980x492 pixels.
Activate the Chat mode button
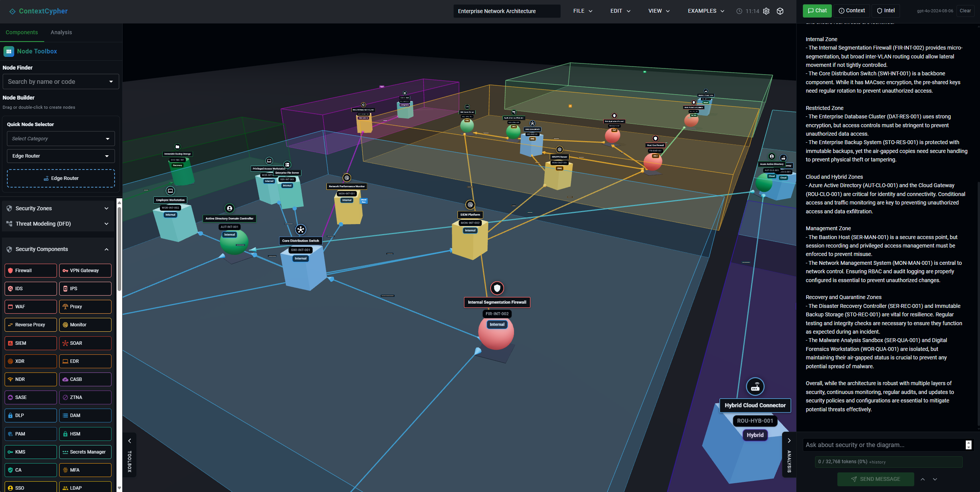tap(817, 10)
